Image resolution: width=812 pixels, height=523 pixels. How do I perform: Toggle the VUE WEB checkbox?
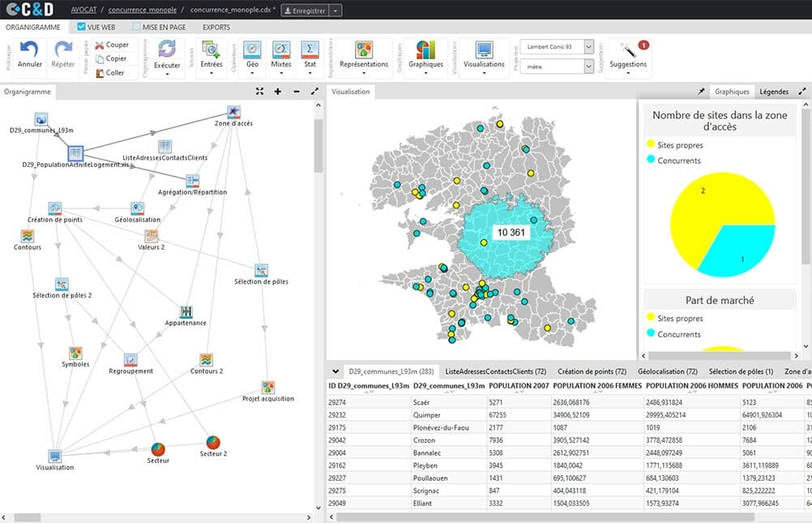(x=81, y=27)
